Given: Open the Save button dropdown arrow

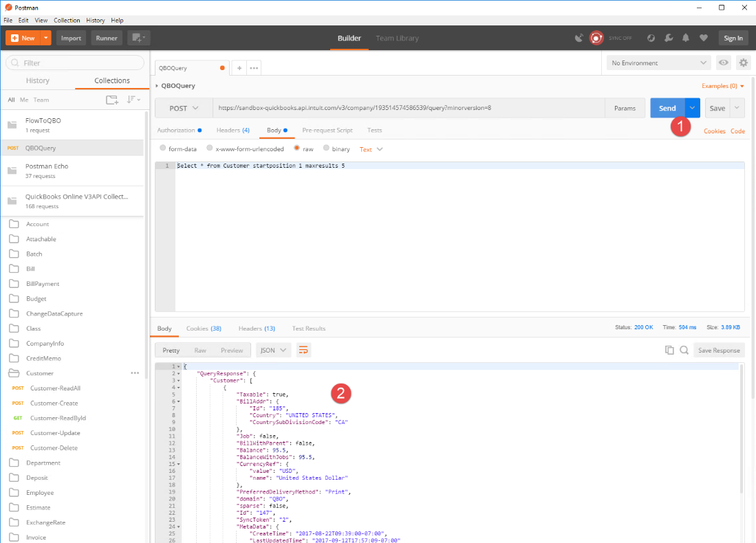Looking at the screenshot, I should click(737, 108).
